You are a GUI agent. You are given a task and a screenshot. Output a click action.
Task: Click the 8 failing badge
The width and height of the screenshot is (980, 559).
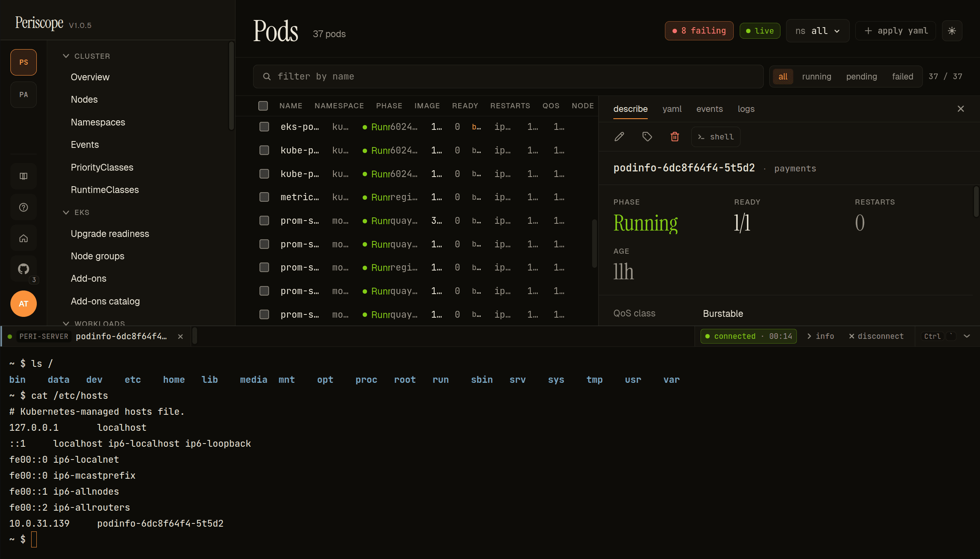(x=699, y=31)
